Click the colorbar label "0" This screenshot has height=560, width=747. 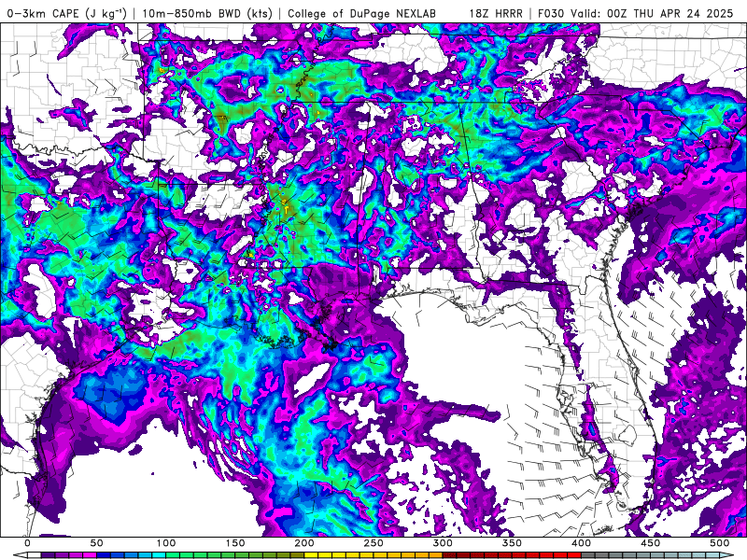(x=28, y=543)
